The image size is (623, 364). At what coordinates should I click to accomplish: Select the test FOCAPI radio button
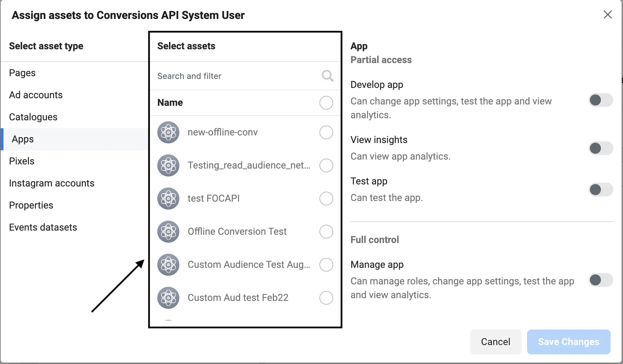point(326,199)
